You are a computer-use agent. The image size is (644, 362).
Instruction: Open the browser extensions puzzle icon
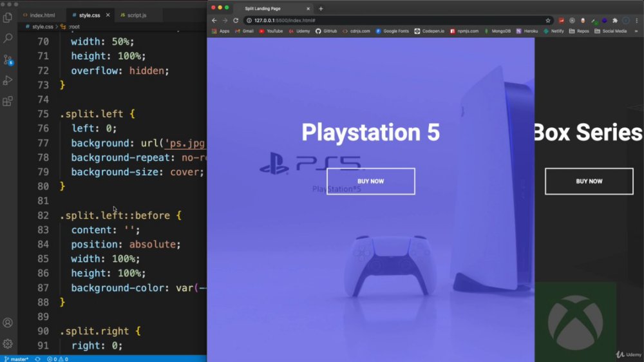[x=615, y=20]
